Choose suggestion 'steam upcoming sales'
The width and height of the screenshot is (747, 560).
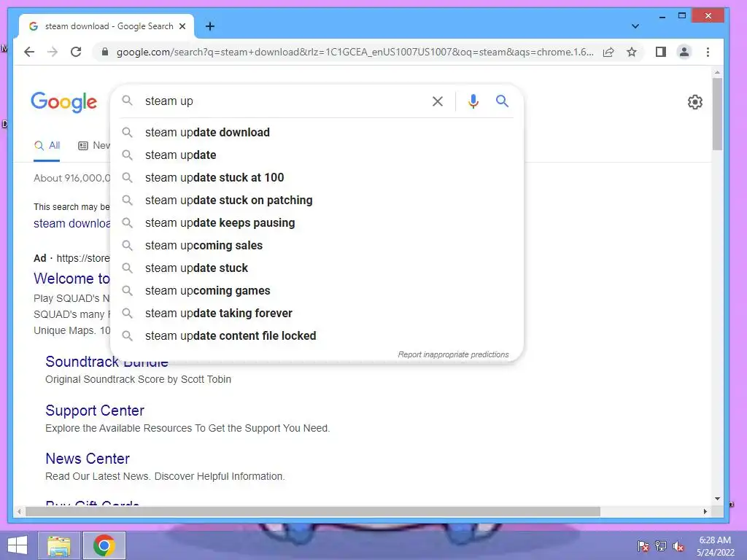coord(317,245)
